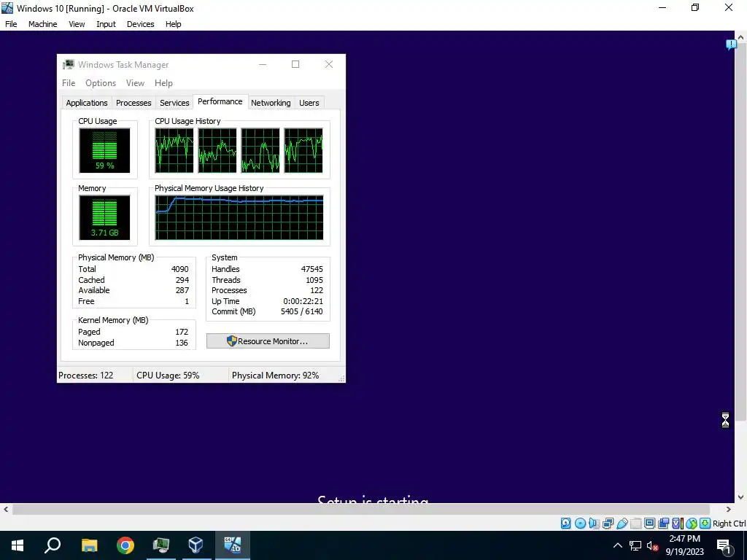Open Task Manager's Help menu
The width and height of the screenshot is (747, 560).
pyautogui.click(x=163, y=83)
